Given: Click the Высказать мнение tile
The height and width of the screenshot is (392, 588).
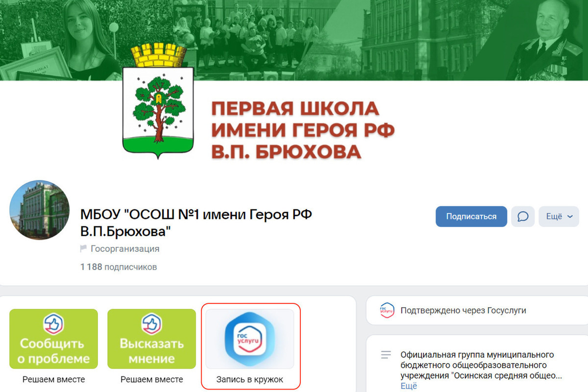Looking at the screenshot, I should (152, 339).
